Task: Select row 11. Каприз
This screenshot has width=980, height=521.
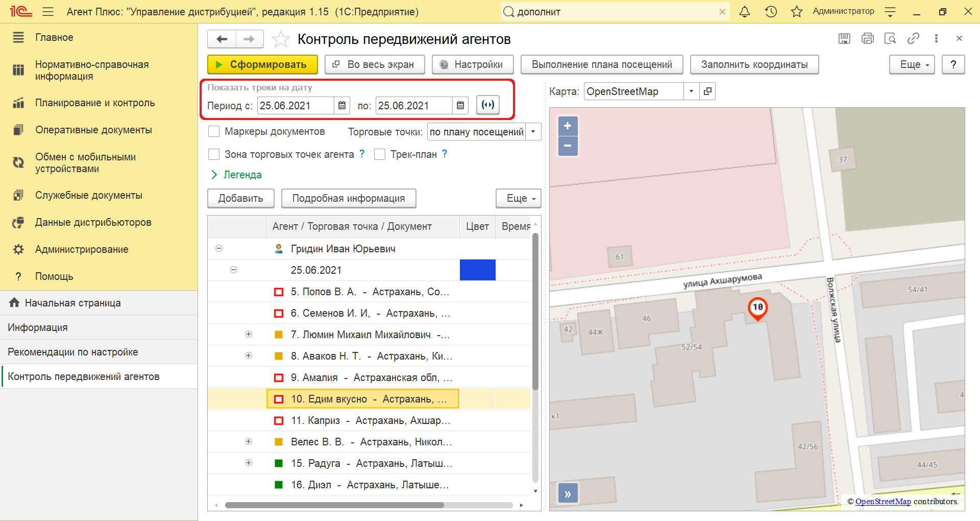Action: (x=369, y=420)
